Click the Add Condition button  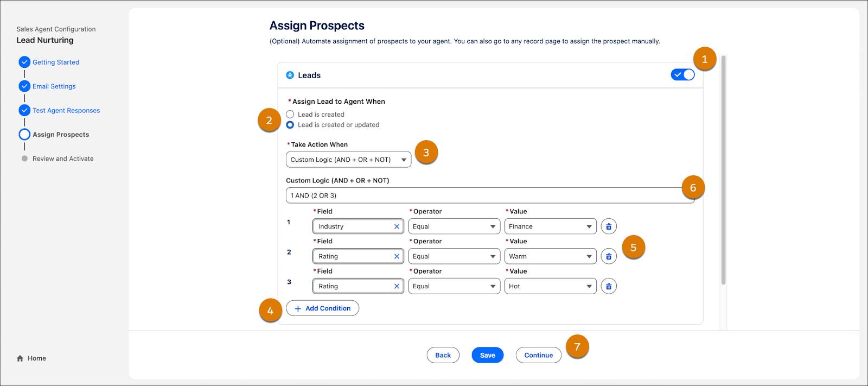tap(322, 308)
